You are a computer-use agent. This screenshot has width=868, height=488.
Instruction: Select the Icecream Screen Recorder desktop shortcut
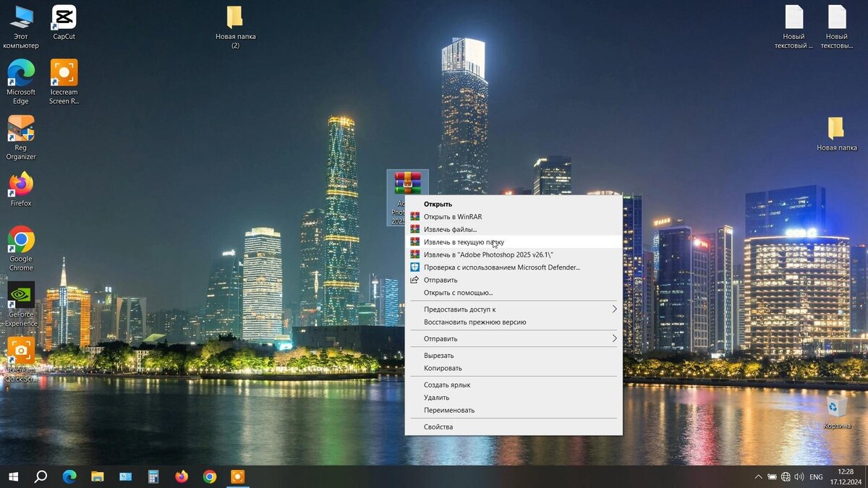click(64, 82)
